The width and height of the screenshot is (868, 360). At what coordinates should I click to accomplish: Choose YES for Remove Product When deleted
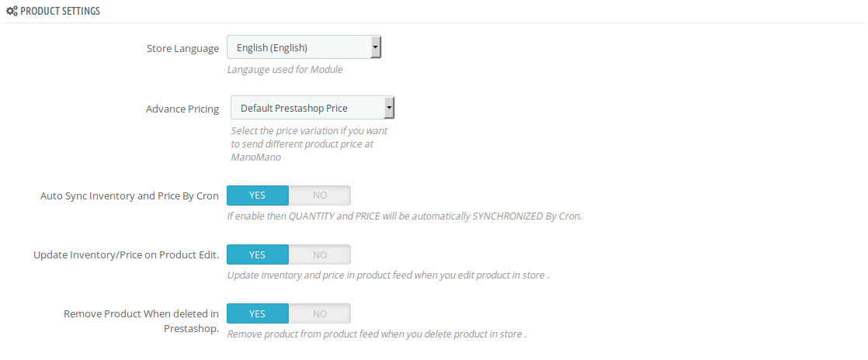point(258,313)
